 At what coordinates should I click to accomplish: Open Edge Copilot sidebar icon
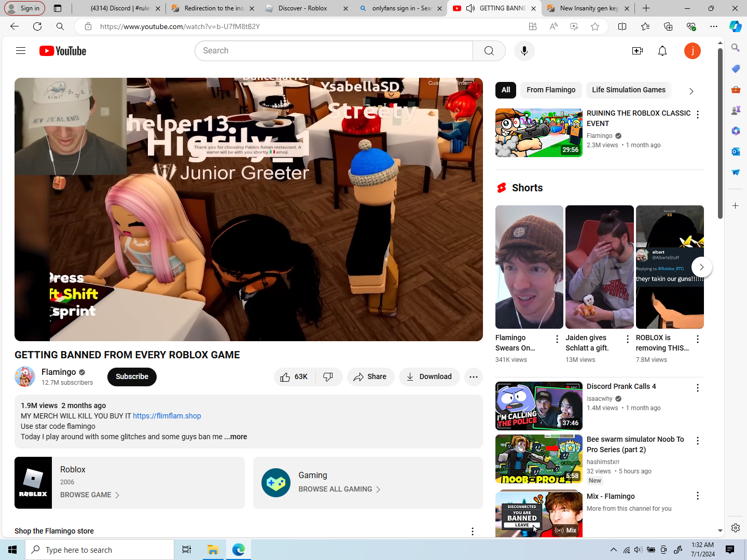pyautogui.click(x=736, y=26)
